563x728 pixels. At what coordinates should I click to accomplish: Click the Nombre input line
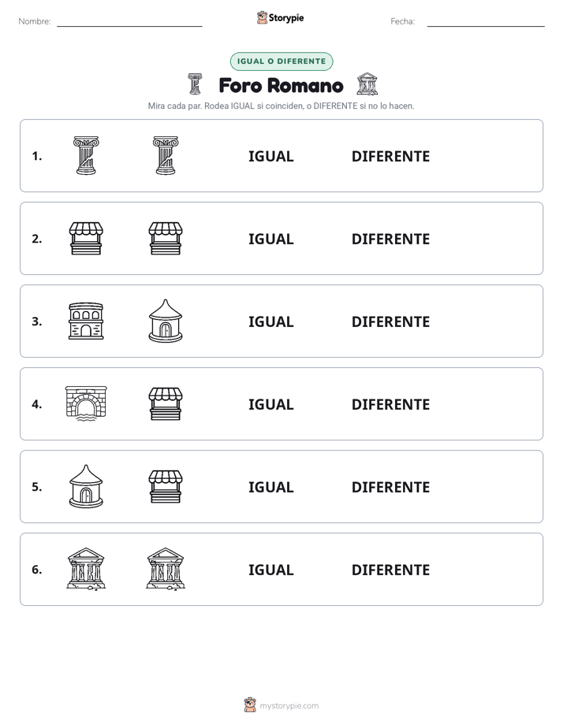pos(129,22)
